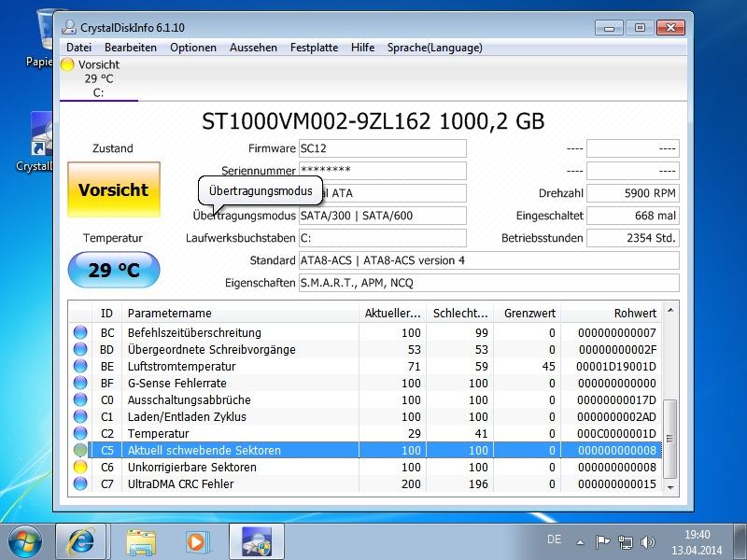Click the CrystalDiskInfo title bar app icon

pos(68,28)
